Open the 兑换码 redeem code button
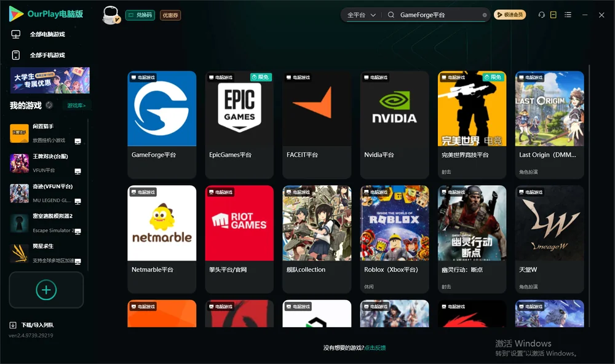Screen dimensions: 615x364 click(x=140, y=15)
